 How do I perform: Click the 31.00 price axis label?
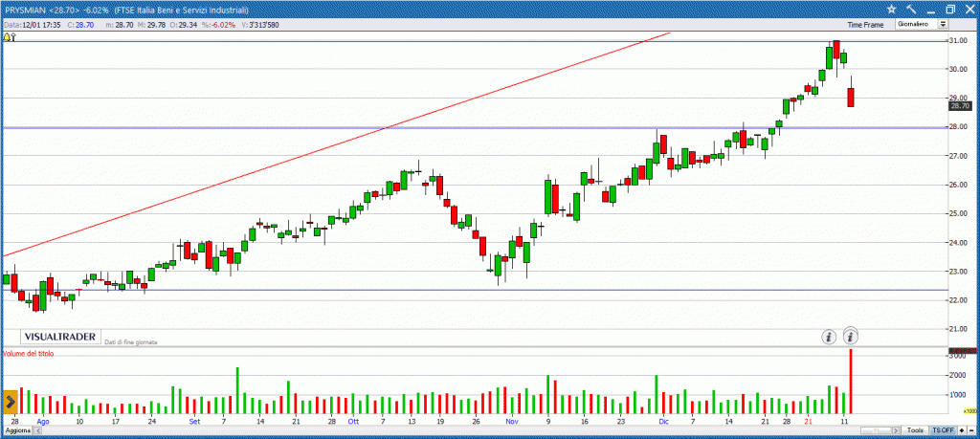[958, 40]
